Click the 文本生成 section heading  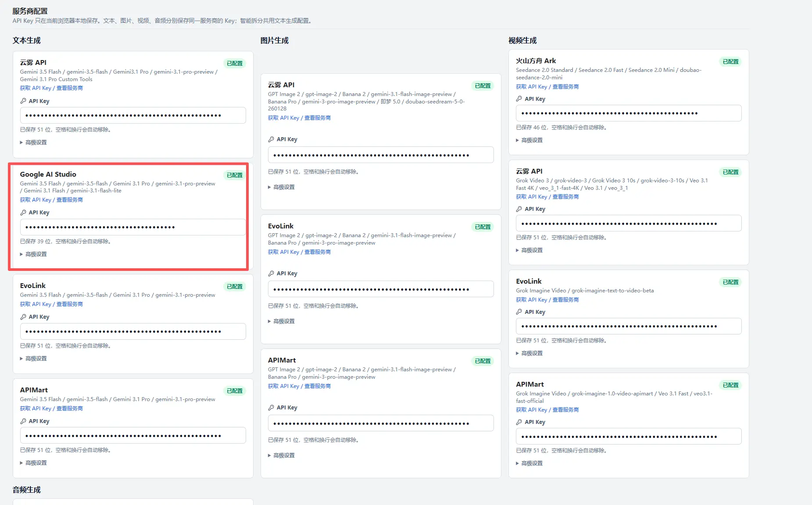(x=26, y=40)
